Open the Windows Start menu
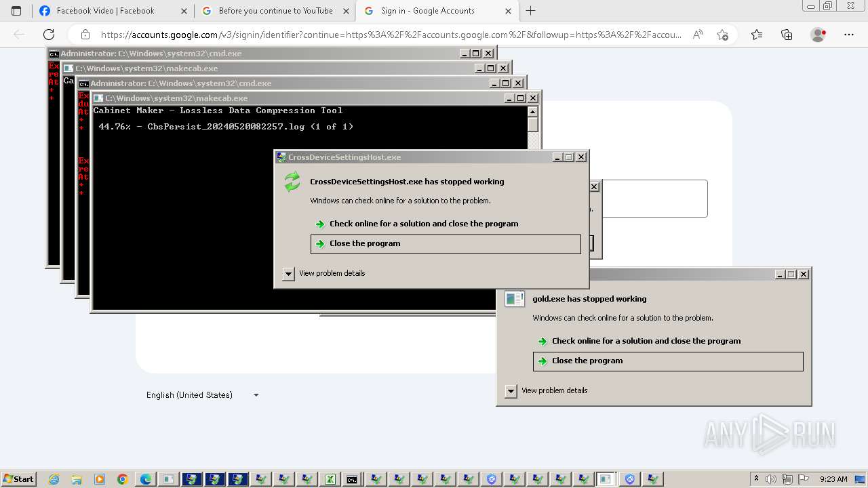 [x=19, y=479]
